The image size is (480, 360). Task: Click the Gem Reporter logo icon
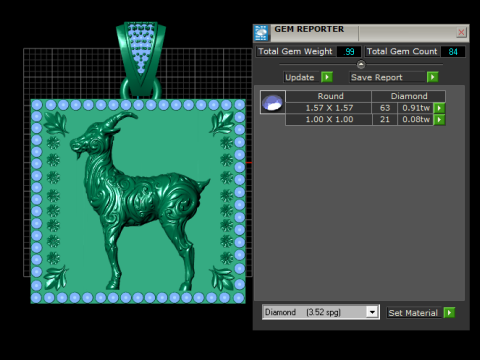click(261, 33)
